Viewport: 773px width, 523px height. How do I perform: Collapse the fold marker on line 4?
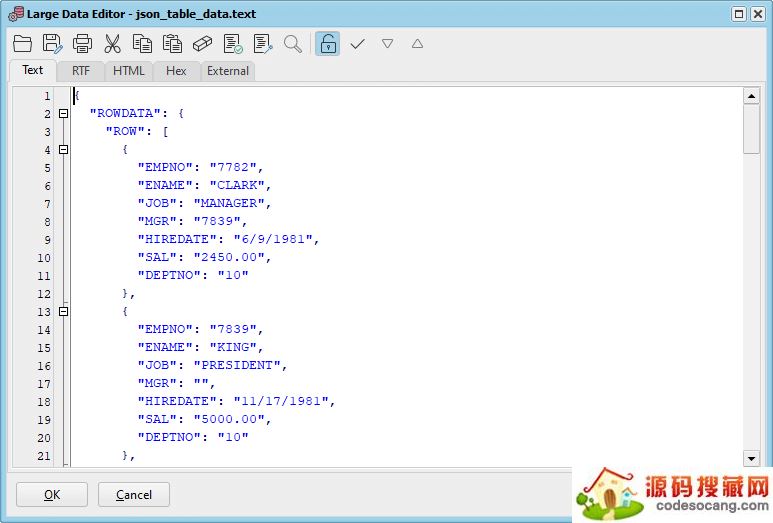click(x=64, y=149)
